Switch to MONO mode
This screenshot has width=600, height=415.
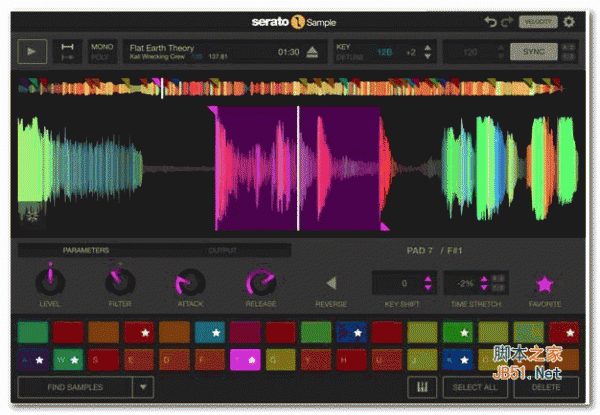(x=102, y=47)
